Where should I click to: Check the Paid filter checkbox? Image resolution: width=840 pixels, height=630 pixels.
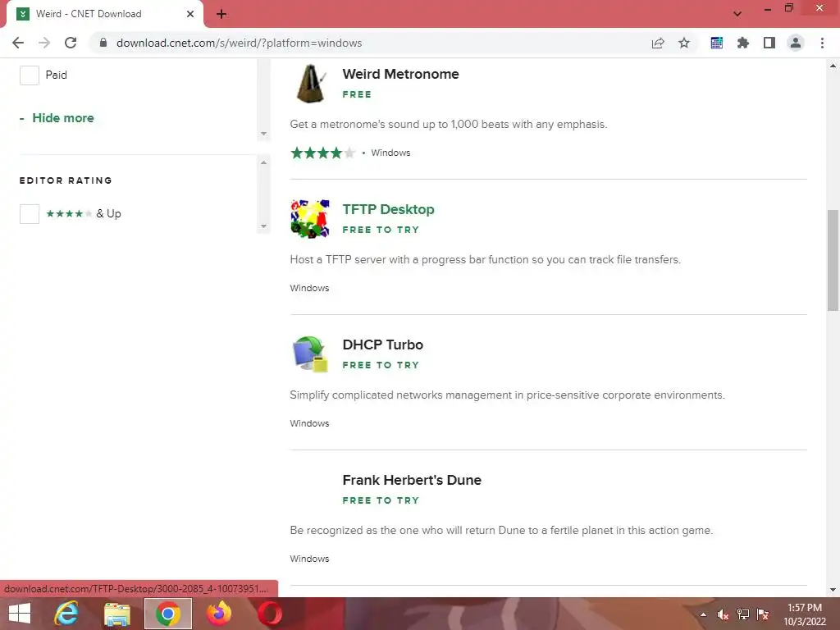[30, 75]
